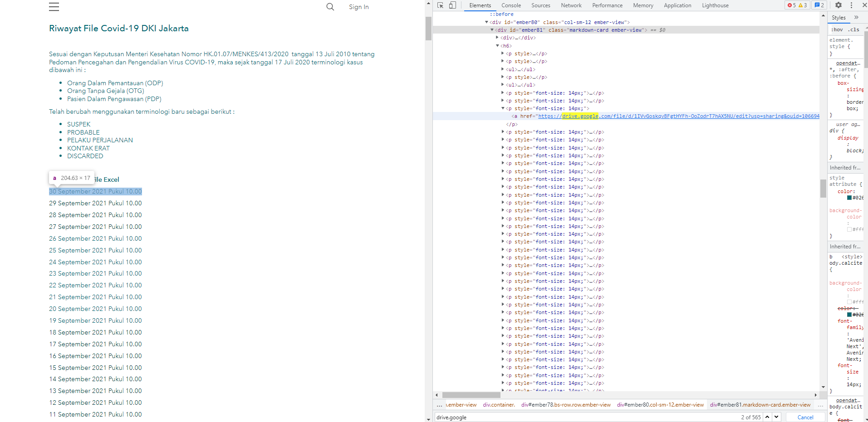Viewport: 868px width, 422px height.
Task: Open the hamburger menu on webpage
Action: coord(54,7)
